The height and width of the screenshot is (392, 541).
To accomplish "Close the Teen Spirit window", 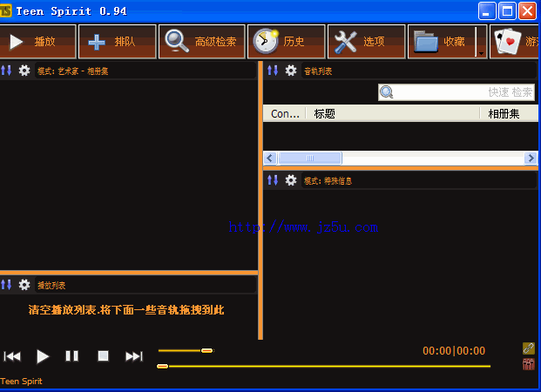I will coord(528,11).
